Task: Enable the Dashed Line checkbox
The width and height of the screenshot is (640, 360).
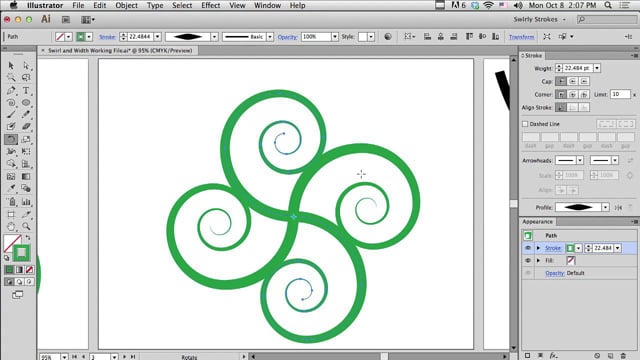Action: (x=525, y=124)
